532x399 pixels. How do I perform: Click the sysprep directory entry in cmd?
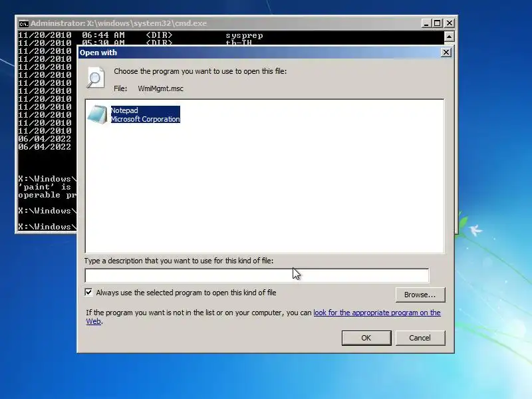[244, 35]
